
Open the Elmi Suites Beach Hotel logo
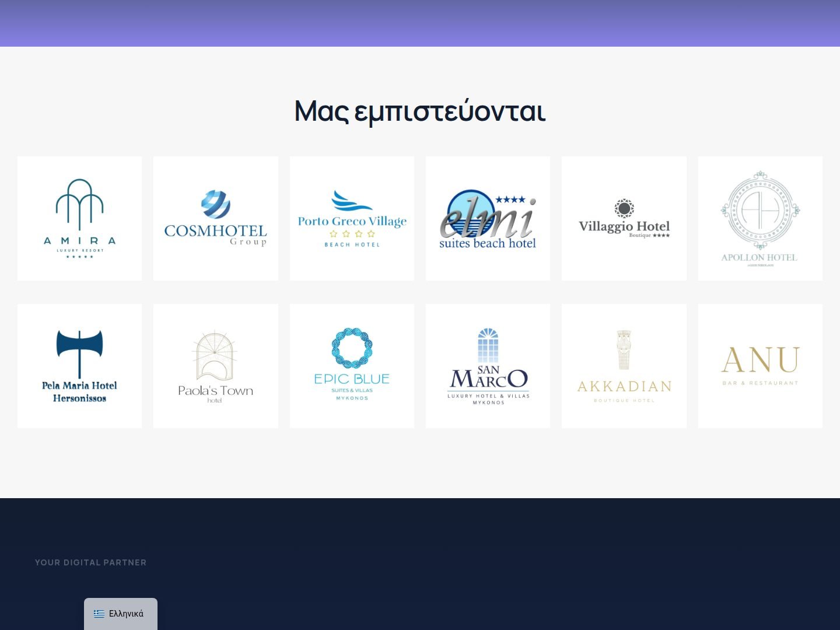(x=488, y=218)
